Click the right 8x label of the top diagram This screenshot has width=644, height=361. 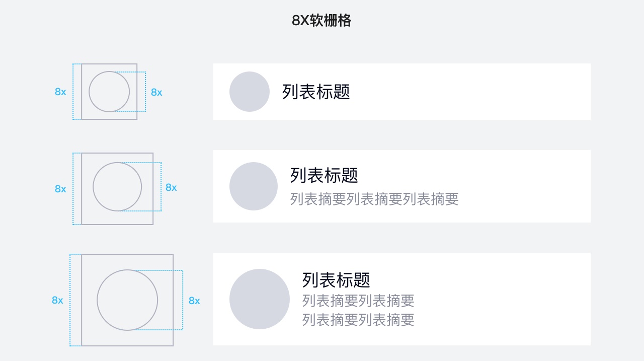click(x=156, y=92)
